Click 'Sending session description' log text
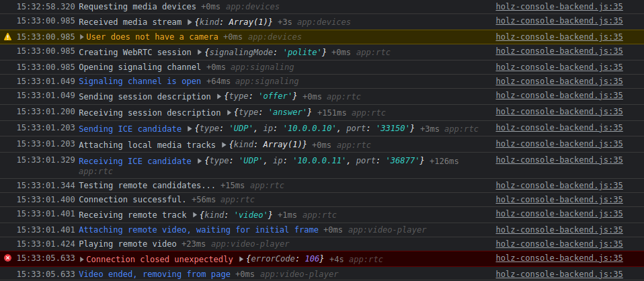The width and height of the screenshot is (644, 281). point(145,97)
